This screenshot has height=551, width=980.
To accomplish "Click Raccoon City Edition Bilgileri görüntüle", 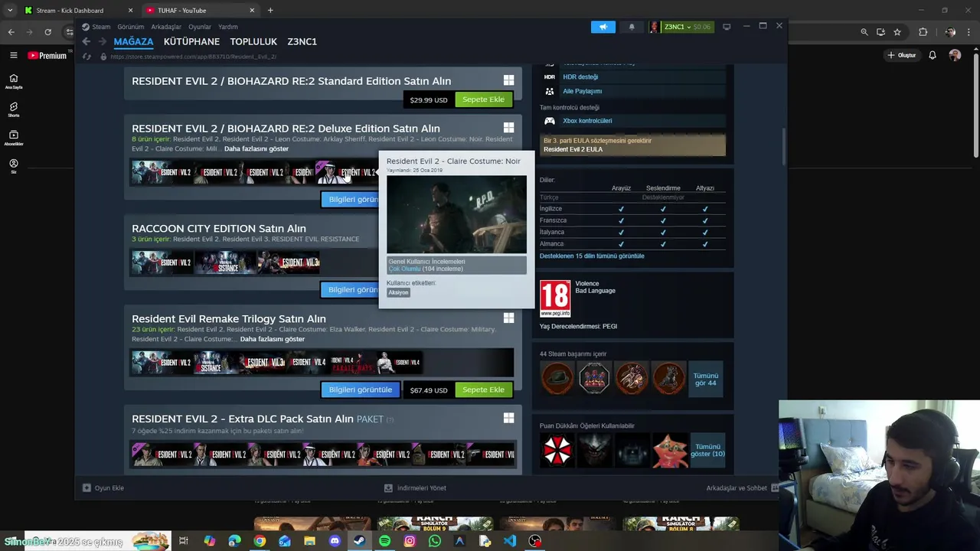I will pos(351,289).
